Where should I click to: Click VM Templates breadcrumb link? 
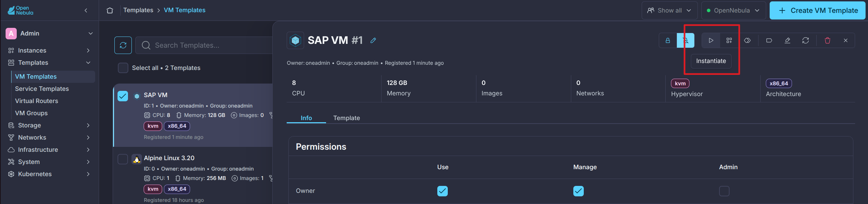point(184,10)
